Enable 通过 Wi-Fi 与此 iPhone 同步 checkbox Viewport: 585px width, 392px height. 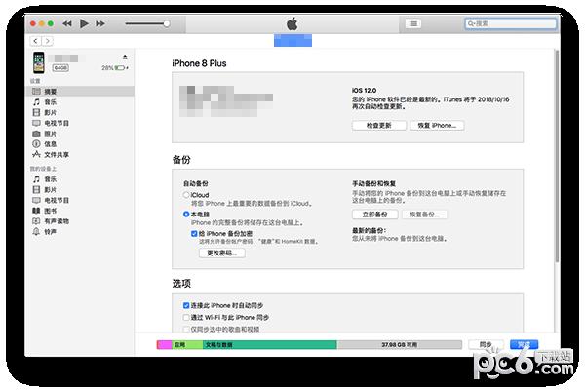point(186,318)
